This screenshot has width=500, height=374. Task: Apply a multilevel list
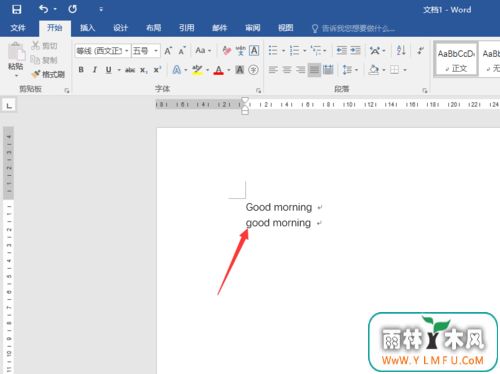316,50
